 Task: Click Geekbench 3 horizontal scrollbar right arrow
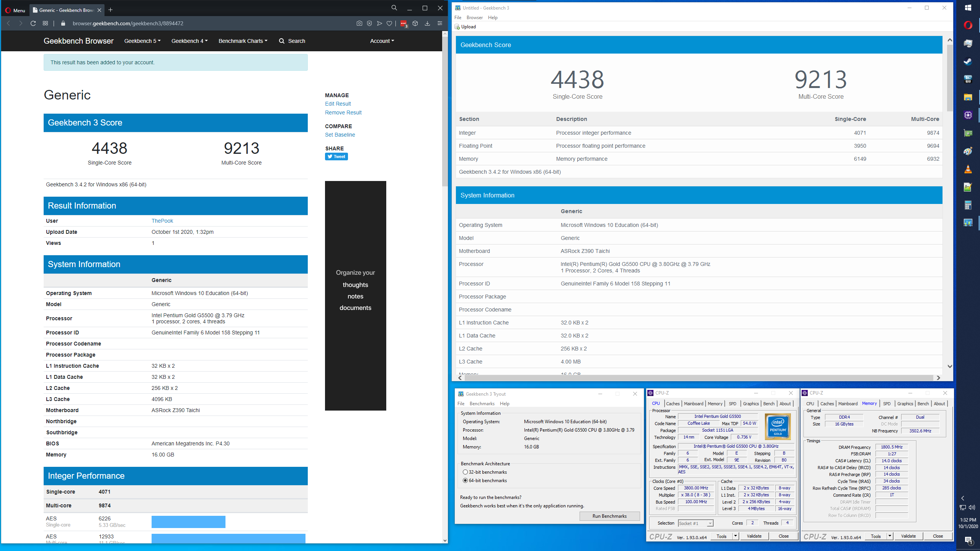pos(938,378)
